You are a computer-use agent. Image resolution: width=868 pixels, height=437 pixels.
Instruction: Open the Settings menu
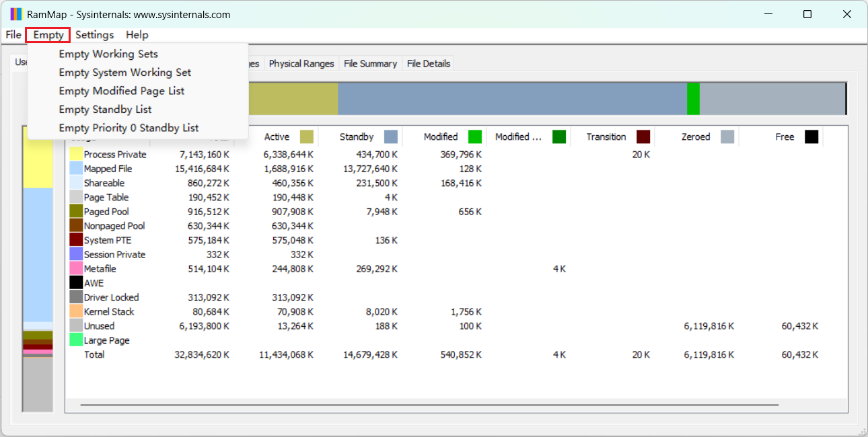tap(94, 35)
